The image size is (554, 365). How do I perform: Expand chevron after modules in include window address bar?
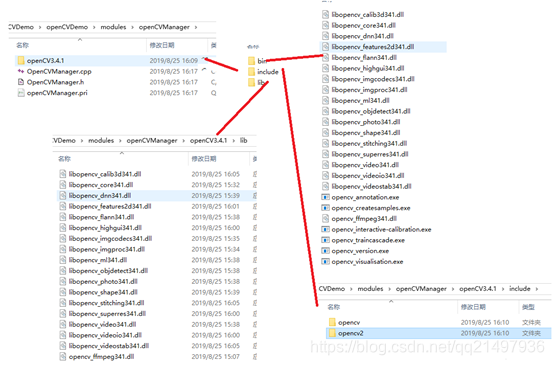(x=389, y=289)
